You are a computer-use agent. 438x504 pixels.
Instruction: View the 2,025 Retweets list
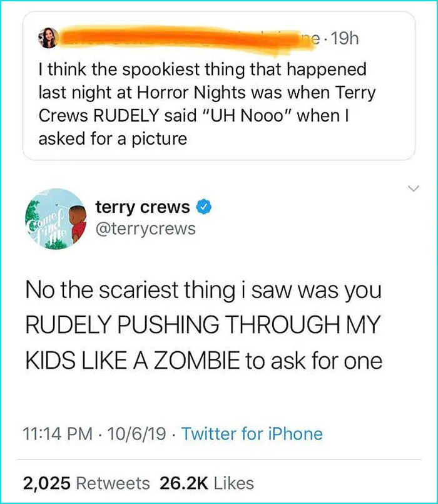[86, 483]
